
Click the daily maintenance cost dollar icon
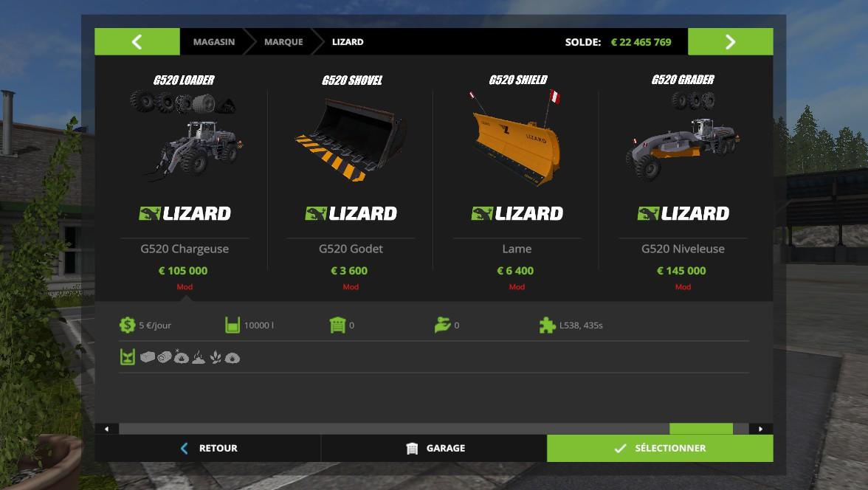coord(127,325)
